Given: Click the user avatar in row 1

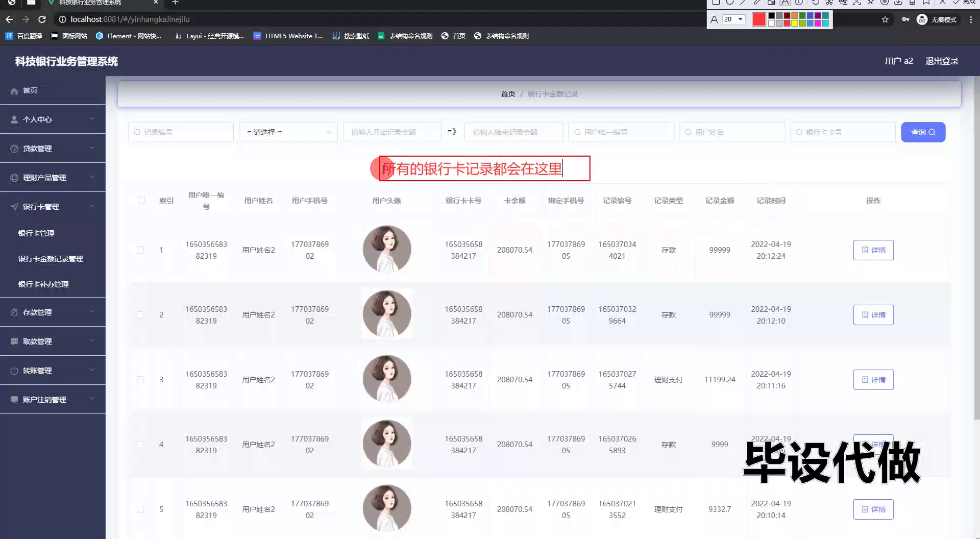Looking at the screenshot, I should (x=387, y=250).
